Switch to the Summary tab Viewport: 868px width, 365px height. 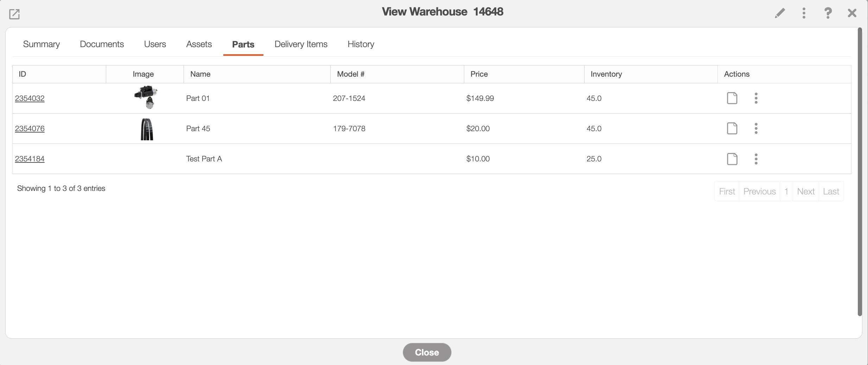(42, 44)
